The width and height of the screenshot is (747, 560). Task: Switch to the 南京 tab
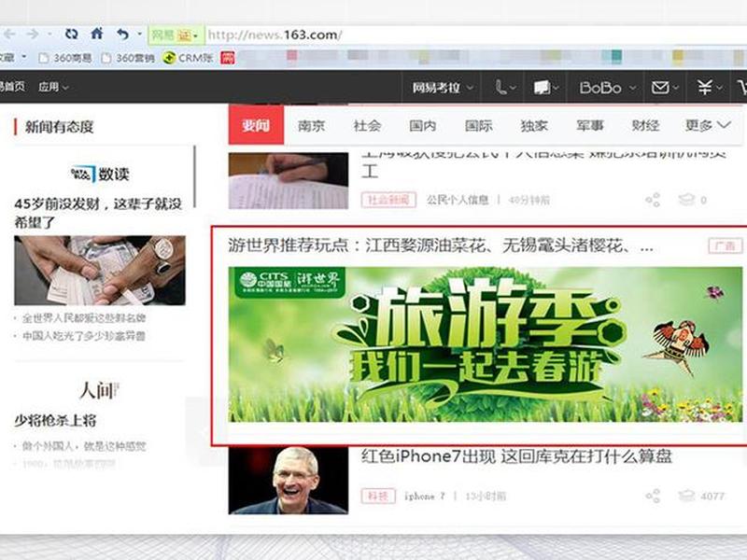(x=312, y=126)
